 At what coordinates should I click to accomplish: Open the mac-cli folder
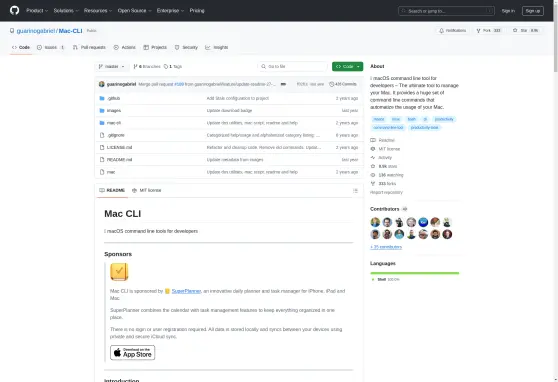point(114,123)
